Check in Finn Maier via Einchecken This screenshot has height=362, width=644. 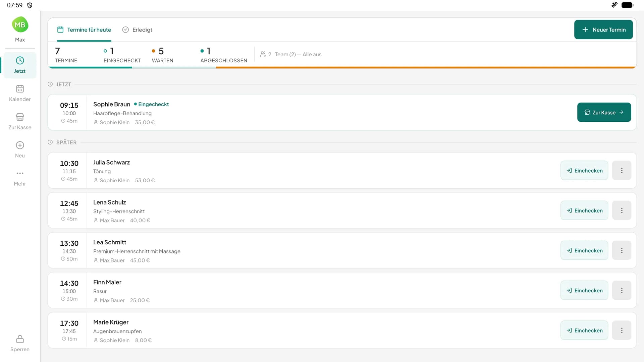[x=584, y=290]
